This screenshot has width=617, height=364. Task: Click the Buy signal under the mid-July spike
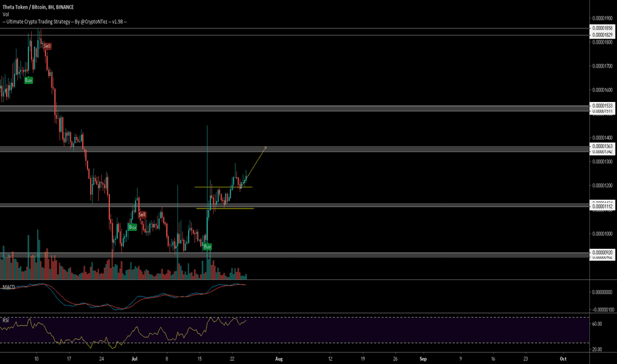(x=207, y=247)
